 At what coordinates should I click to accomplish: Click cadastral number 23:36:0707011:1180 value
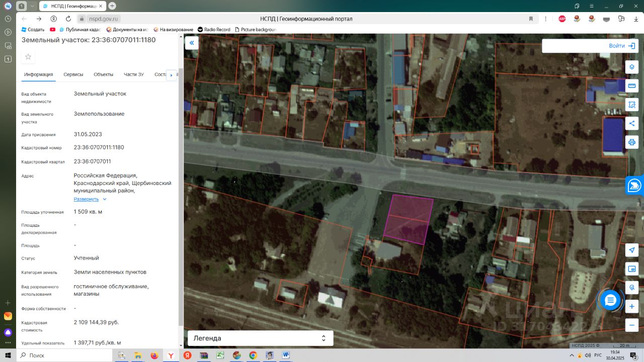pos(99,147)
